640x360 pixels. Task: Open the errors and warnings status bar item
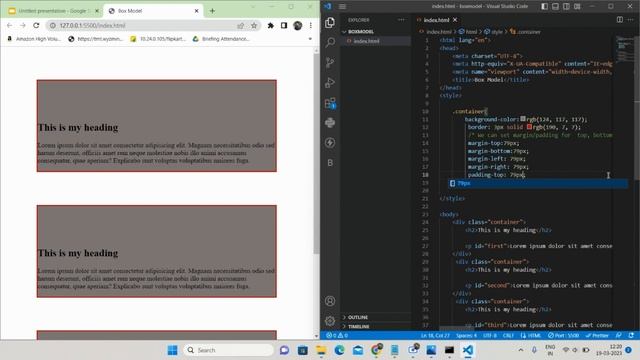pos(338,336)
